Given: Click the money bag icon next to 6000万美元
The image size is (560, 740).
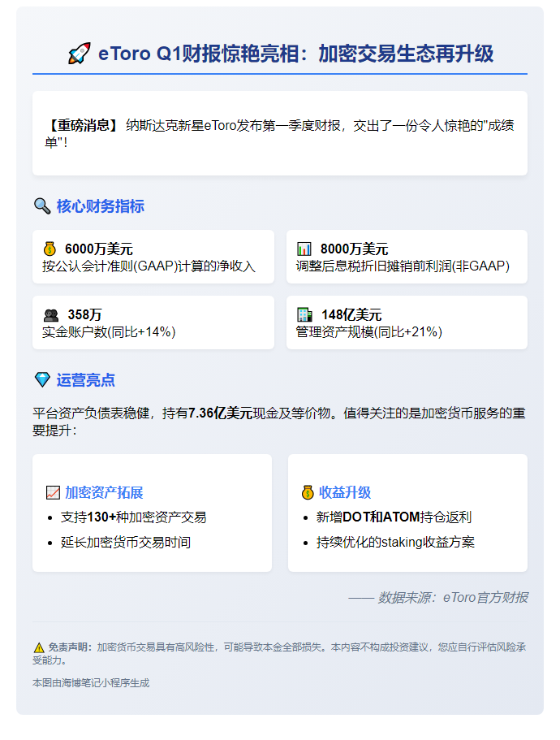Looking at the screenshot, I should tap(50, 249).
